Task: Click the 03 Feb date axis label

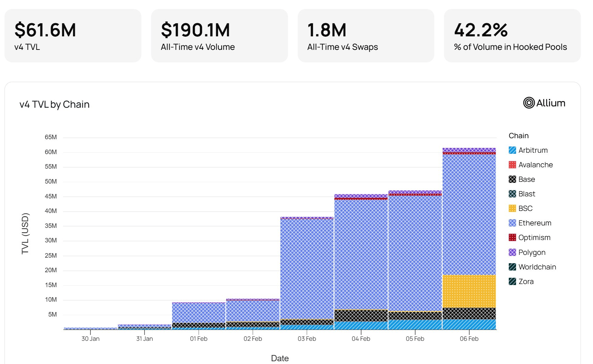Action: click(307, 339)
